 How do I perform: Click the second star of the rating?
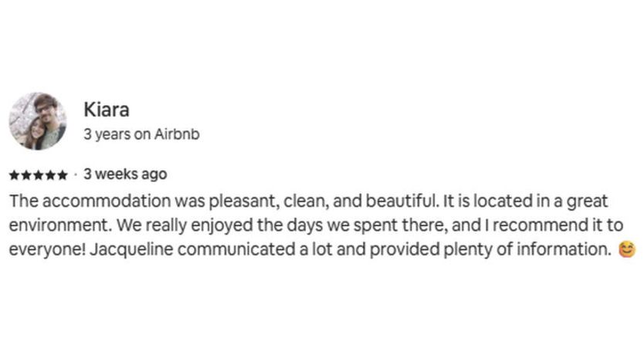tap(26, 175)
